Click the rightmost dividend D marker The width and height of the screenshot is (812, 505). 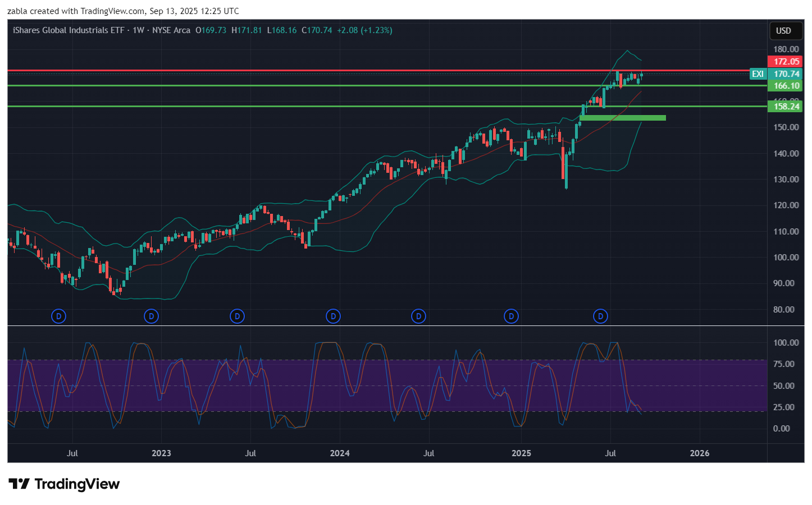click(600, 316)
